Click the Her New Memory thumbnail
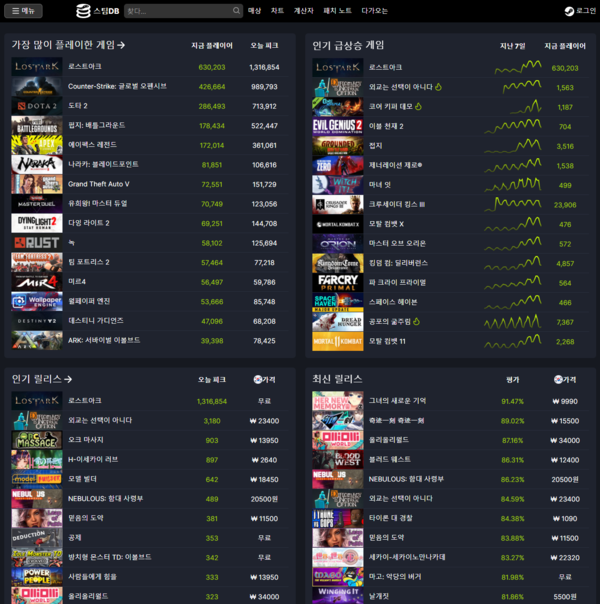Screen dimensions: 600x604 point(338,401)
